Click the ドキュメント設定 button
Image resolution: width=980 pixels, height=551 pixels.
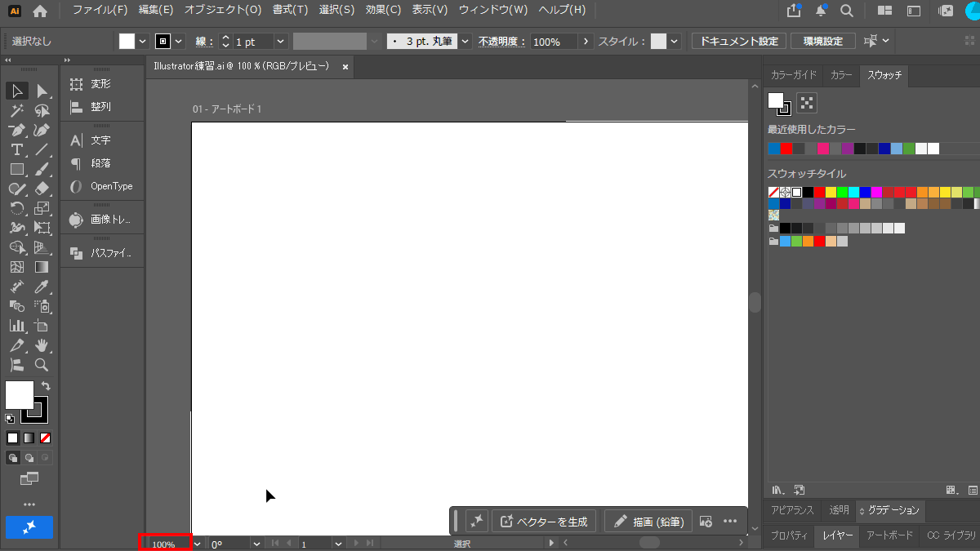(x=739, y=41)
